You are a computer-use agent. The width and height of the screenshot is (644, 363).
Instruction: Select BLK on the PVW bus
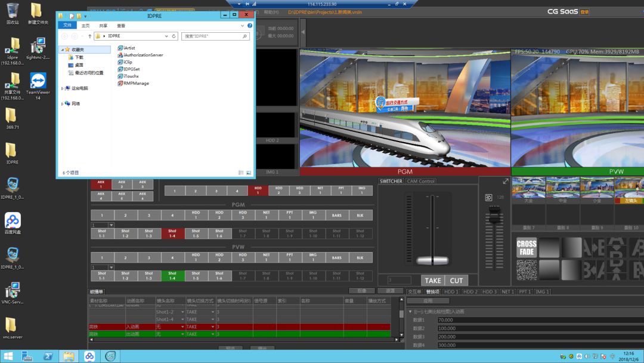[x=360, y=258]
